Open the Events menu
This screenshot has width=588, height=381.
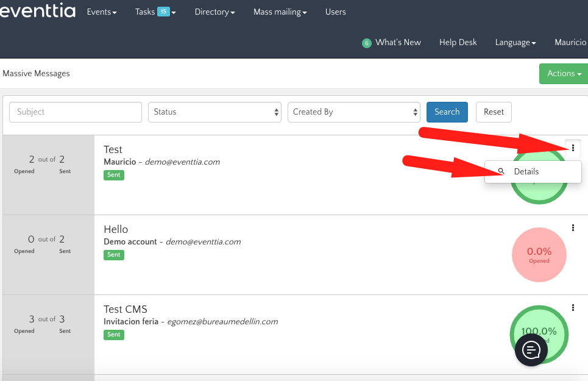coord(102,12)
